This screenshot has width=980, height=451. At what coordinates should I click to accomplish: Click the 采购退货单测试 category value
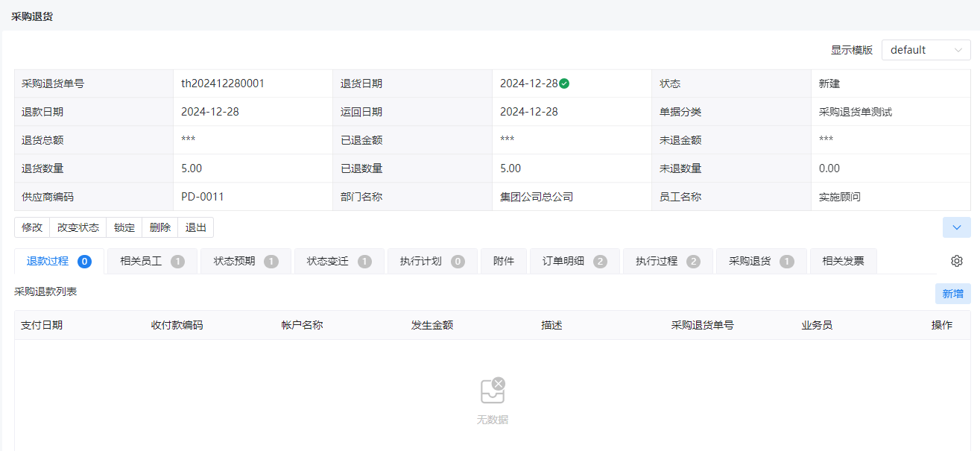[856, 112]
